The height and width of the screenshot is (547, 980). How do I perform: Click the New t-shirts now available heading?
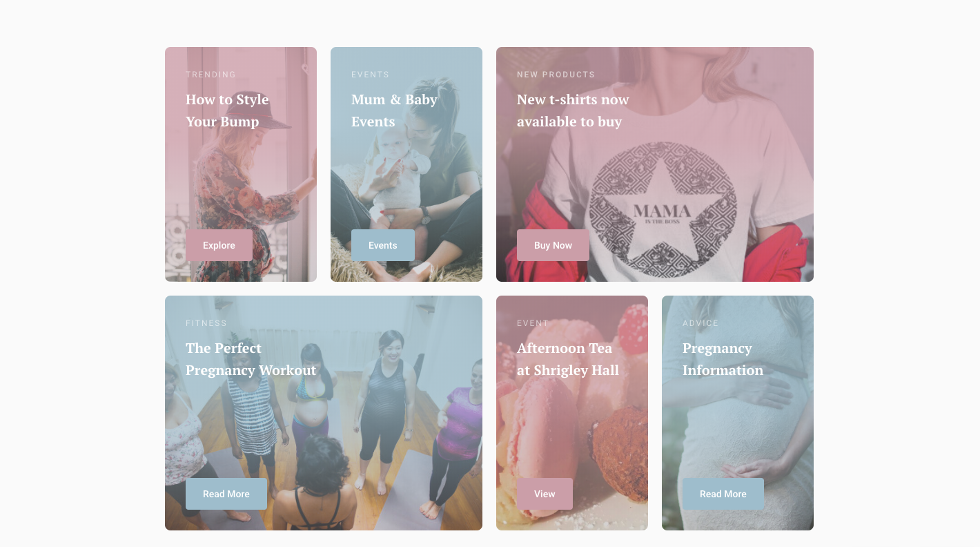[x=573, y=111]
